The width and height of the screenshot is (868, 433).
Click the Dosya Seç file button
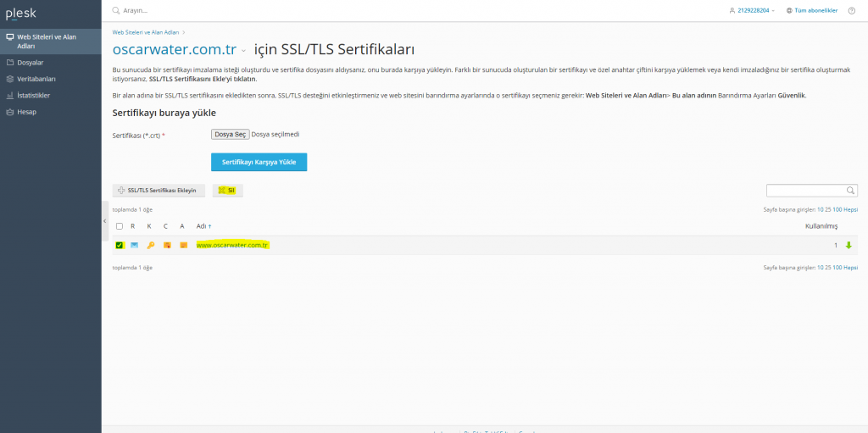click(x=231, y=135)
